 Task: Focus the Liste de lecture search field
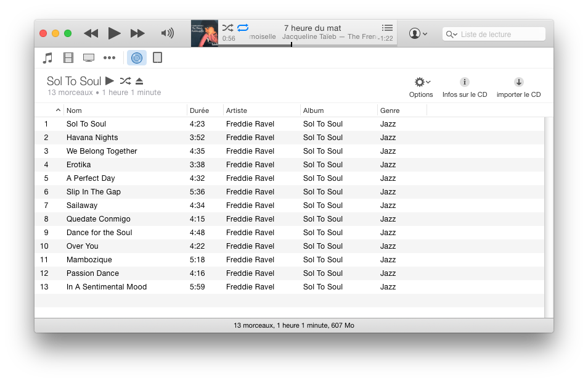tap(494, 34)
